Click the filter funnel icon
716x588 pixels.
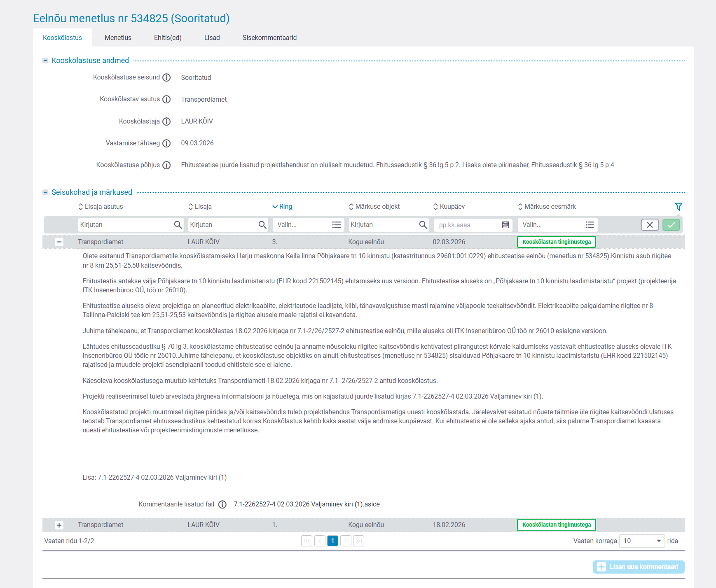(x=678, y=207)
